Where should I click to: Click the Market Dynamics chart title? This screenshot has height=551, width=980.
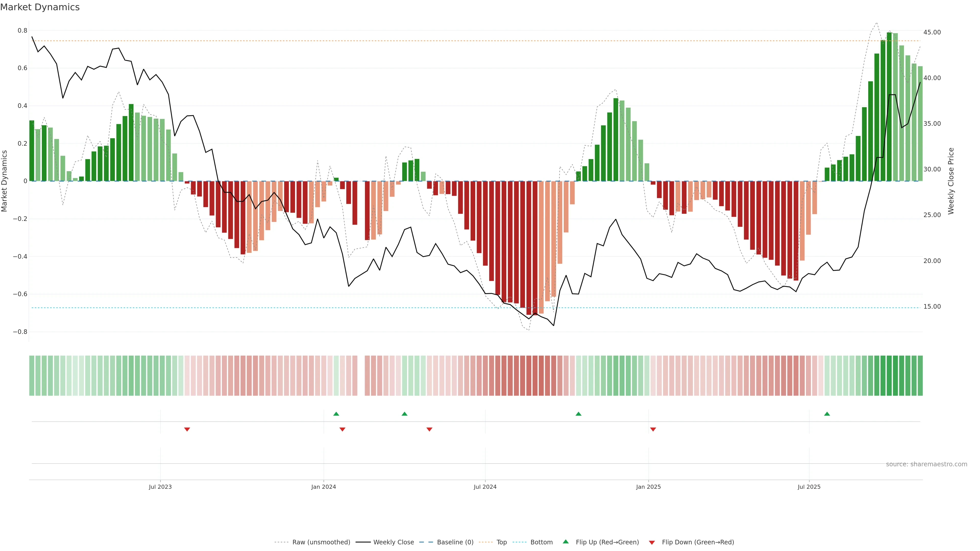40,7
